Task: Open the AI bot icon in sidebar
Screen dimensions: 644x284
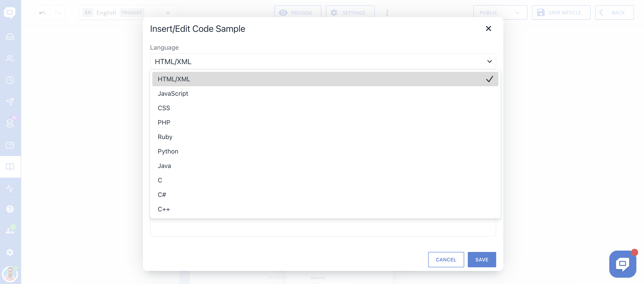Action: tap(10, 123)
